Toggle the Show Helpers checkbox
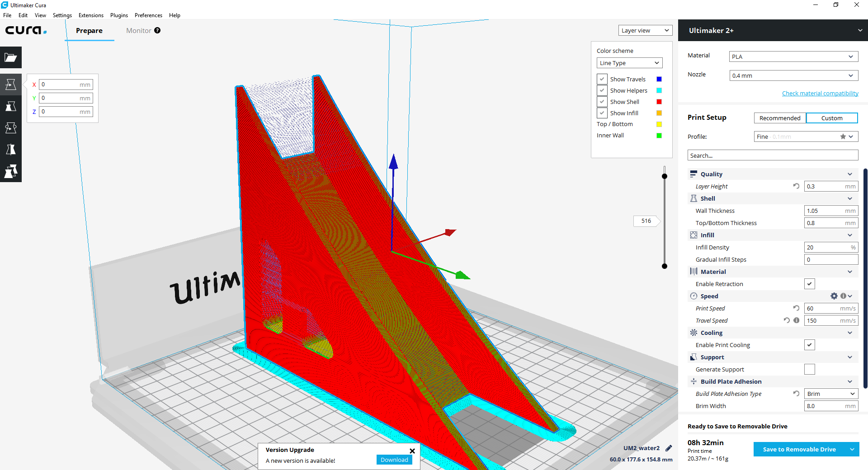 point(602,90)
